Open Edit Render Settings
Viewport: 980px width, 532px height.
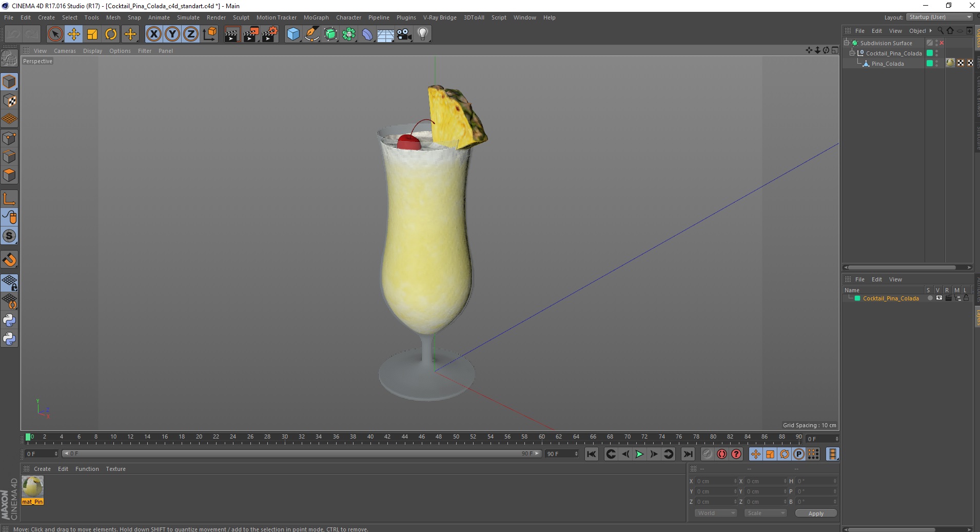pyautogui.click(x=270, y=34)
